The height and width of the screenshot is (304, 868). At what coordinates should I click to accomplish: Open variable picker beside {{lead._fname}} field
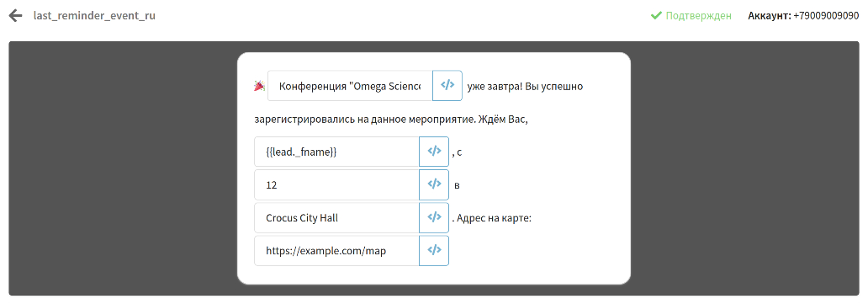coord(434,152)
